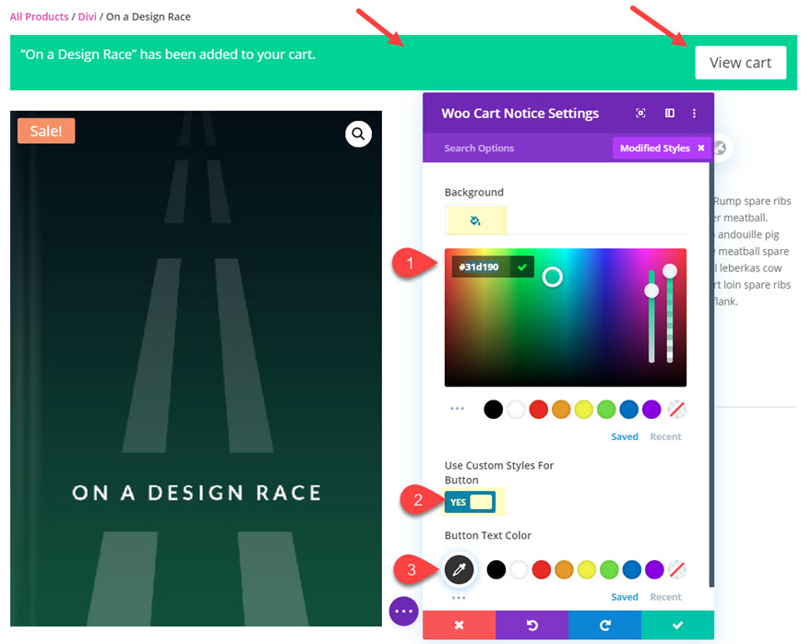Click the snap modal to sidebar icon
812x644 pixels.
(670, 113)
